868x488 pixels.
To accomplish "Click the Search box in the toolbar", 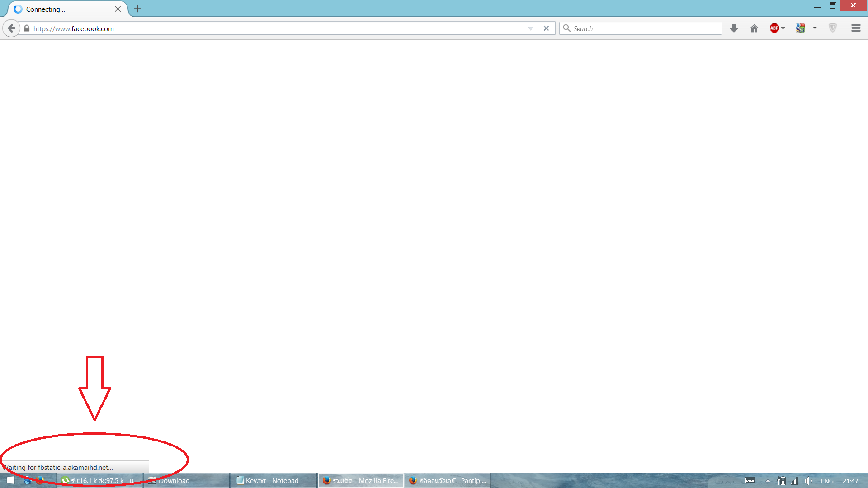I will point(641,28).
